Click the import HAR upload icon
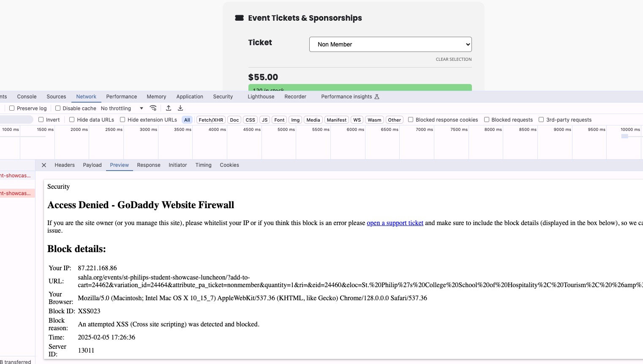Viewport: 643px width, 364px height. coord(169,108)
